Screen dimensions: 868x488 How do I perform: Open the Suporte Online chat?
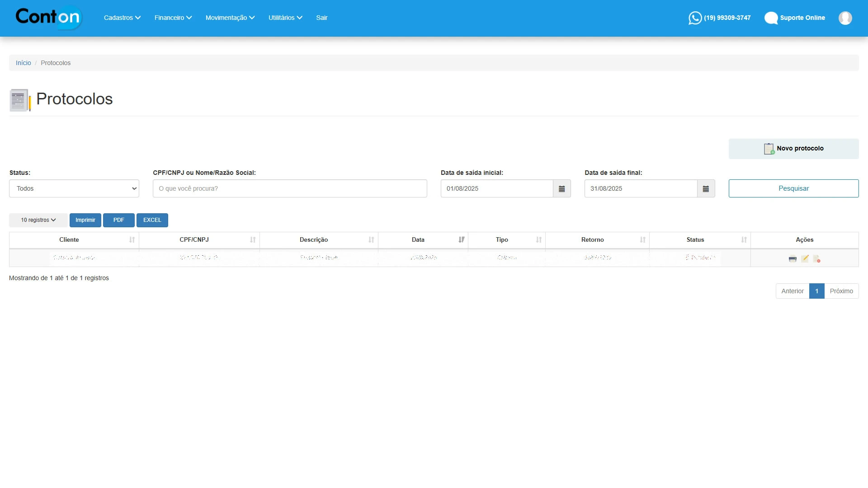click(x=795, y=18)
